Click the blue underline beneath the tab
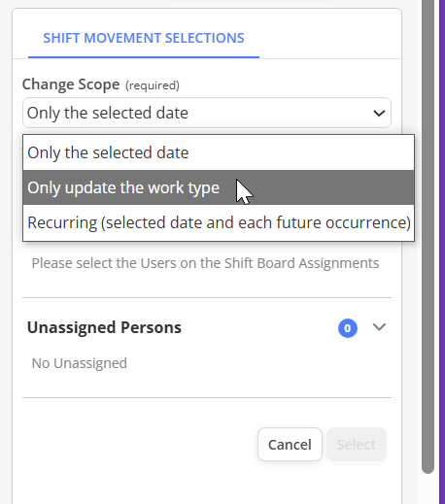This screenshot has width=445, height=504. click(x=144, y=57)
